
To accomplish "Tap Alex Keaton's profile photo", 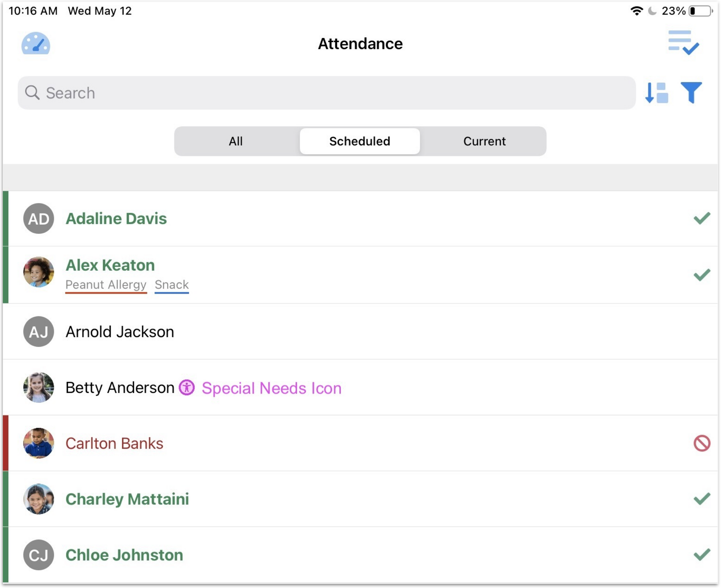I will coord(39,272).
